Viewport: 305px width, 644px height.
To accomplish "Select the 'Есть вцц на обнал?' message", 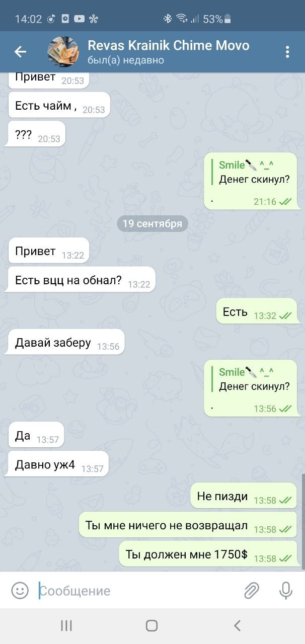I will pyautogui.click(x=80, y=281).
